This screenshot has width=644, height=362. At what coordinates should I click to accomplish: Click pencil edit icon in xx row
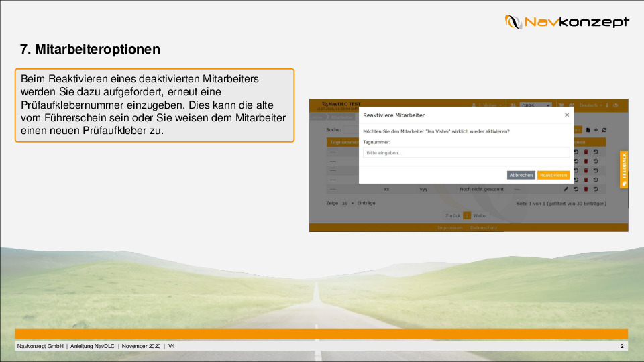tap(566, 189)
